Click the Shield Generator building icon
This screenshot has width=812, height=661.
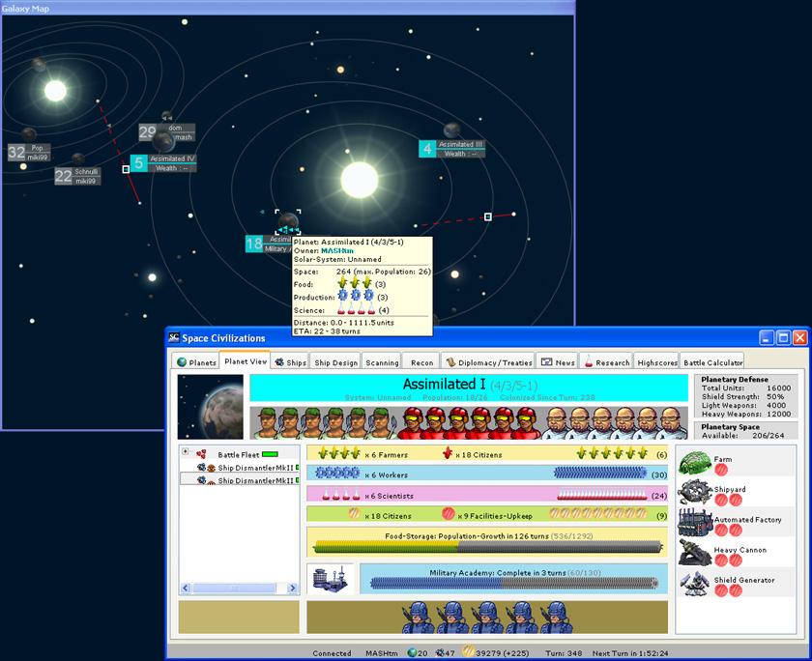click(695, 584)
